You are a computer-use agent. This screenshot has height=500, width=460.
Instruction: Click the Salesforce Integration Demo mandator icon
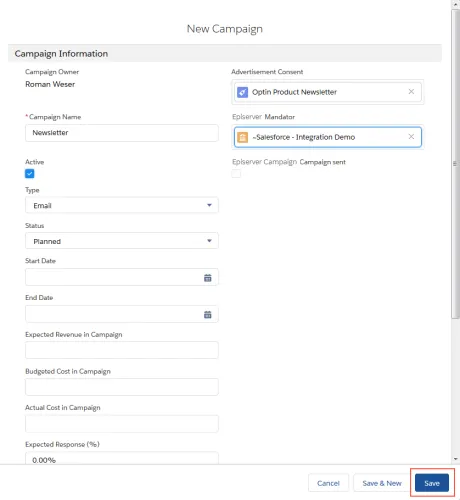242,137
